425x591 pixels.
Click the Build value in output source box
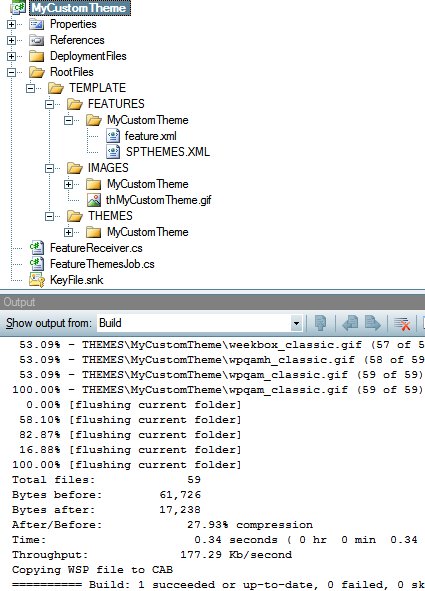coord(110,323)
